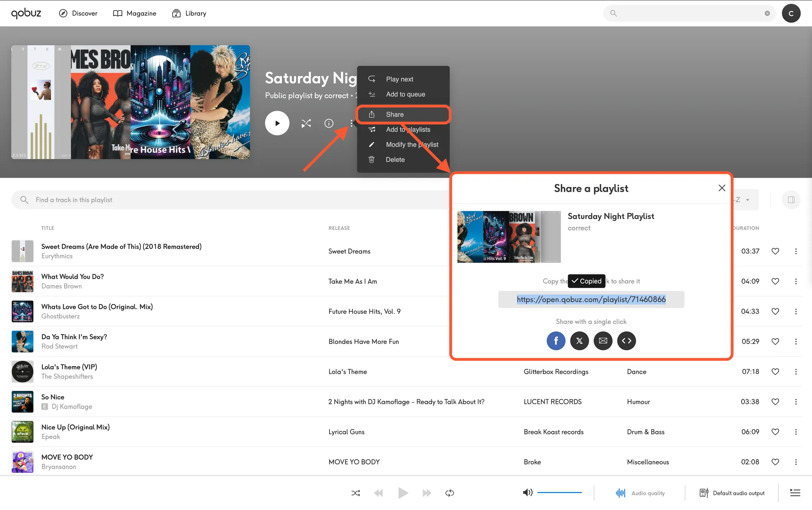Go to the Magazine section
The image size is (812, 510).
coord(134,13)
